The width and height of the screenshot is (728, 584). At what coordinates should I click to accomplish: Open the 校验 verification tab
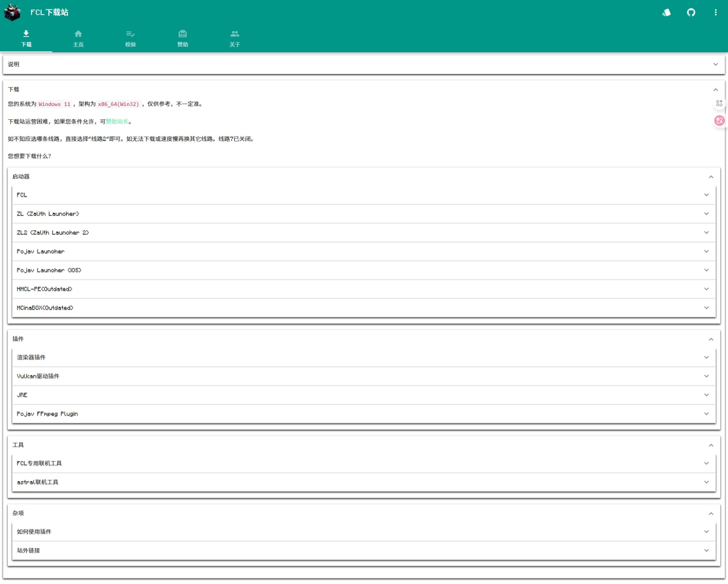130,39
